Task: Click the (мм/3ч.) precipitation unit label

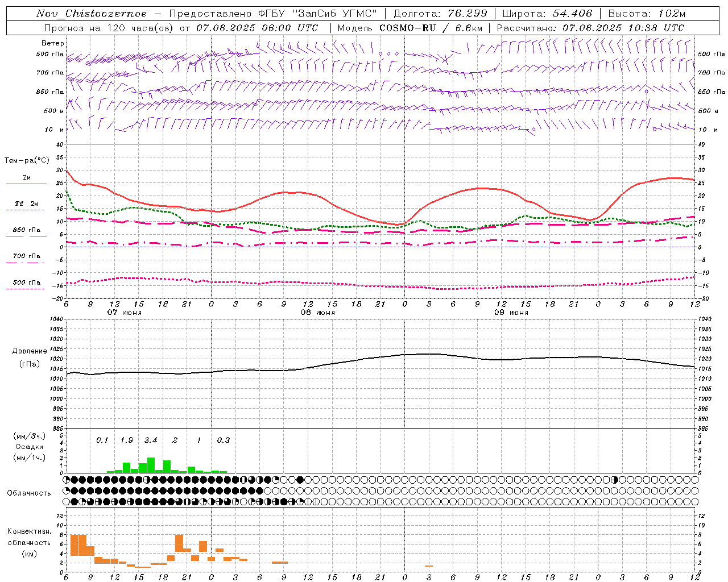Action: coord(29,436)
